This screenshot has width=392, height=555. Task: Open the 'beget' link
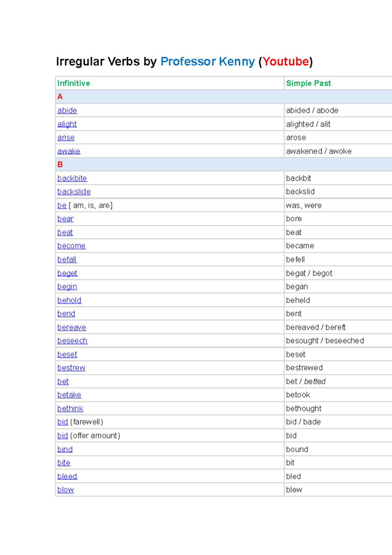(x=67, y=273)
